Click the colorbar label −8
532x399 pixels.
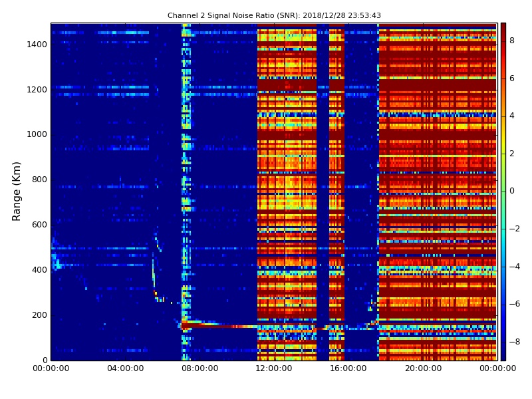point(515,342)
